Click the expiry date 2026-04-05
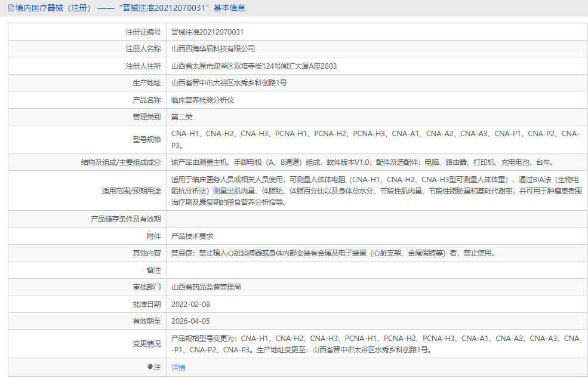The width and height of the screenshot is (588, 378). pyautogui.click(x=190, y=321)
